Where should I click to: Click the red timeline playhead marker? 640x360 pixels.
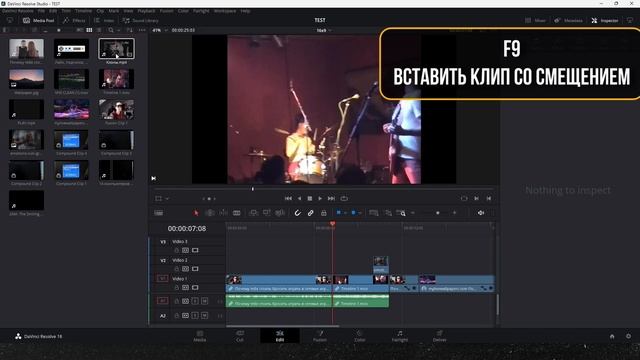pos(333,224)
